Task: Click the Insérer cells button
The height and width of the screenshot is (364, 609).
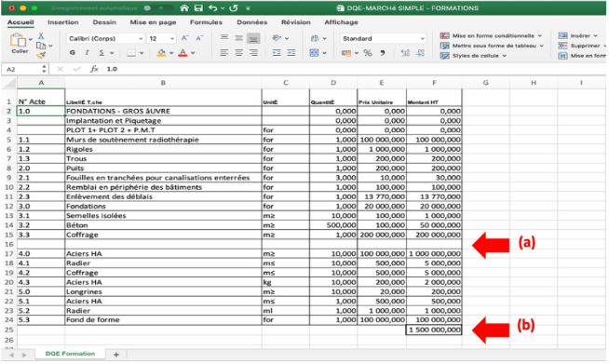Action: pyautogui.click(x=577, y=35)
